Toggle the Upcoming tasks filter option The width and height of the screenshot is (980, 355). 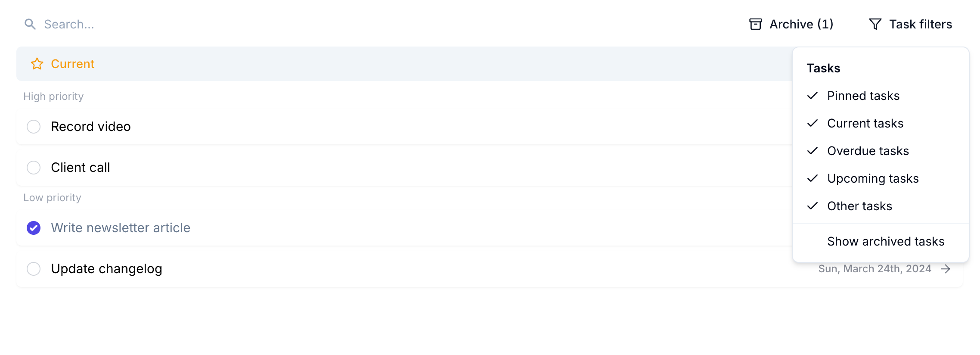point(873,178)
